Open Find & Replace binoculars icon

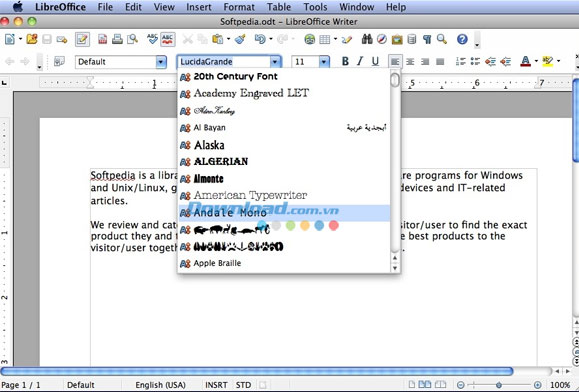367,39
